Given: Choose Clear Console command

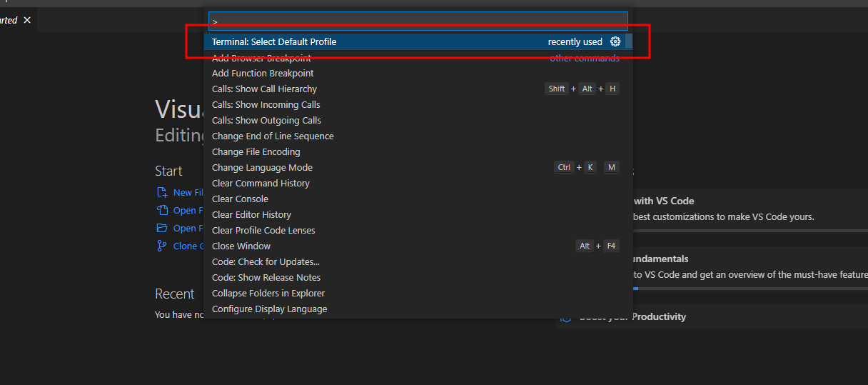Looking at the screenshot, I should 415,199.
